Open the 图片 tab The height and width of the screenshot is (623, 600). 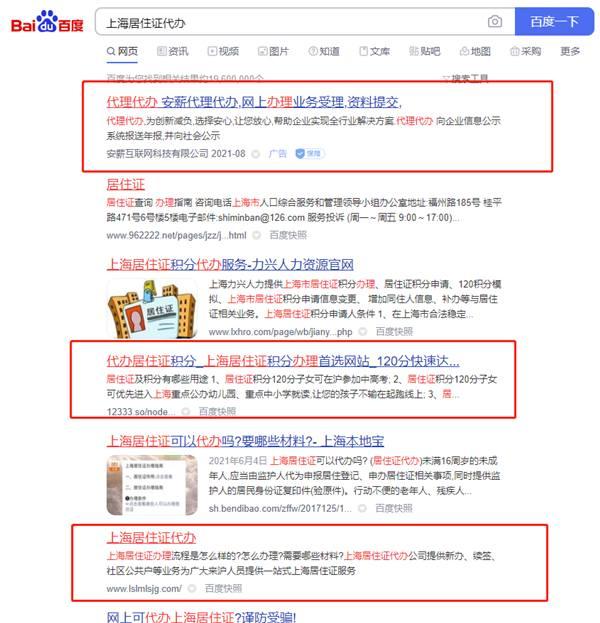tap(273, 51)
